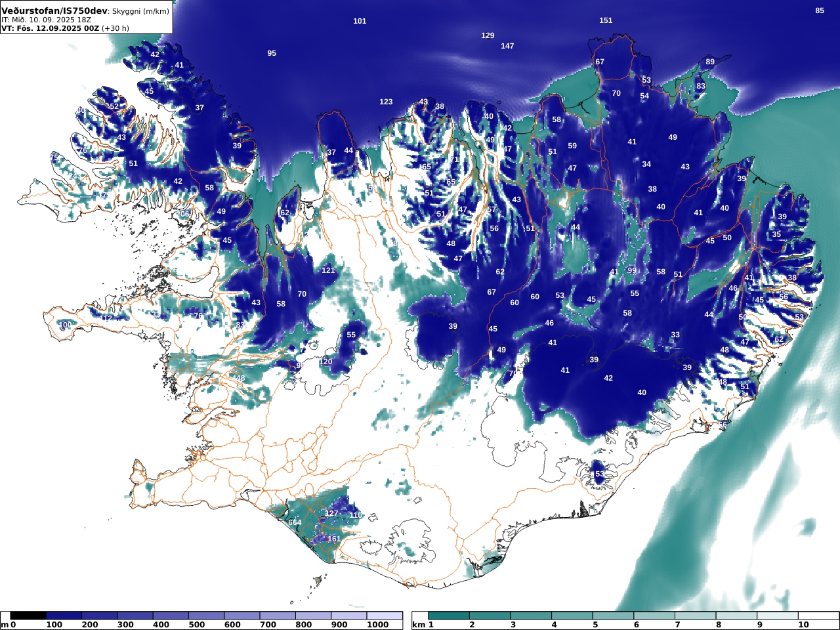
Task: Click the 151 visibility value offshore north
Action: pyautogui.click(x=606, y=20)
